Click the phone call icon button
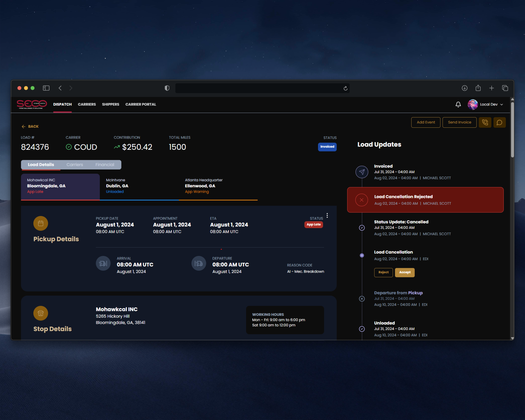This screenshot has height=420, width=525. (x=485, y=122)
